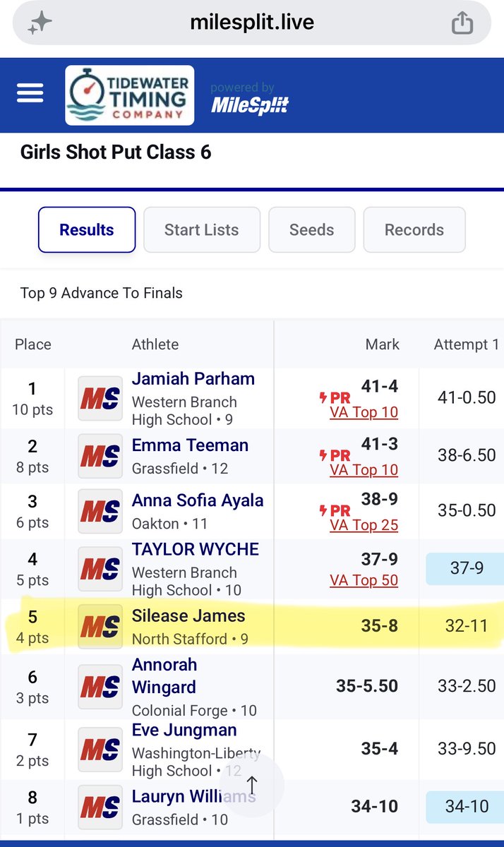Open Jamiah Parham's athlete profile link
Viewport: 504px width, 847px height.
coord(193,378)
